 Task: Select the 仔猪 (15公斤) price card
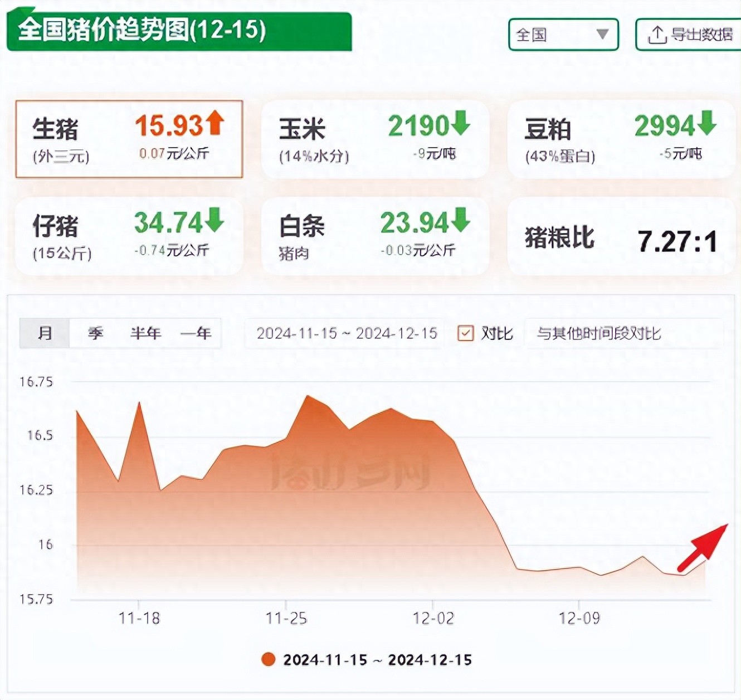coord(129,236)
